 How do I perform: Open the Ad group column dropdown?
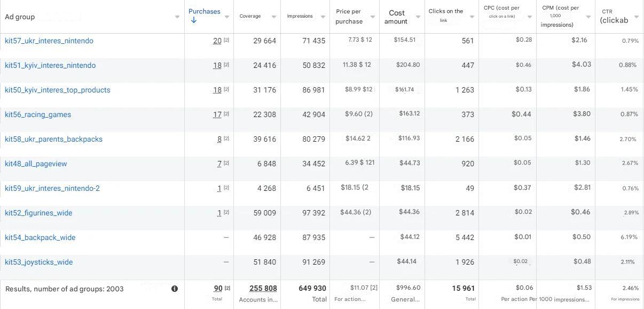tap(177, 17)
